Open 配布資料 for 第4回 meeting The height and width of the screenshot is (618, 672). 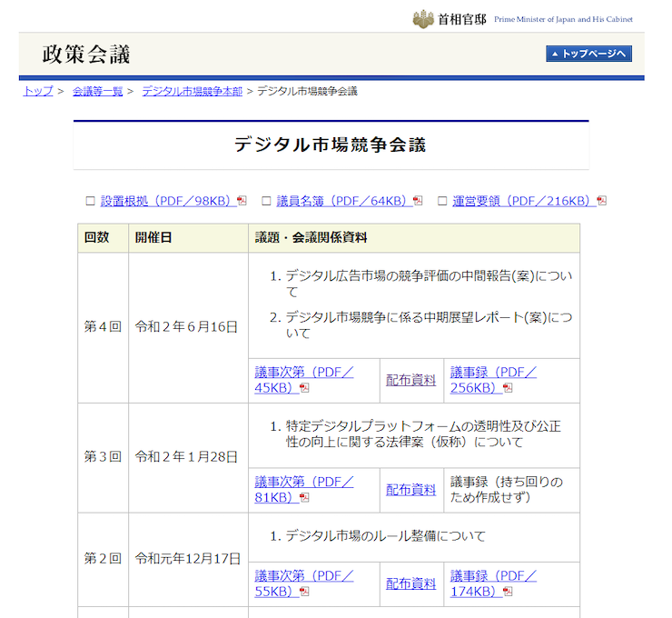410,380
